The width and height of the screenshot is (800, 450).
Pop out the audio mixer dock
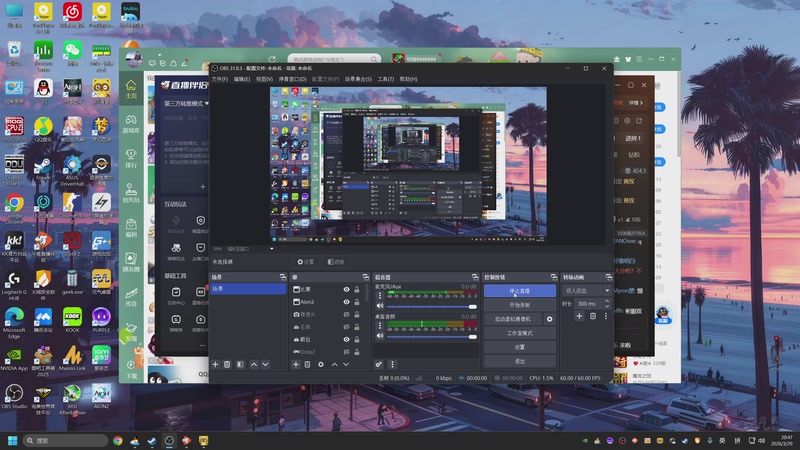tap(475, 277)
